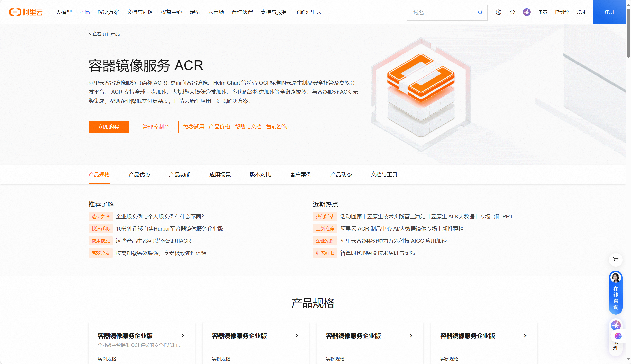Open 企业版实例与个人版实例有什么不同? article
The height and width of the screenshot is (364, 631).
[160, 217]
